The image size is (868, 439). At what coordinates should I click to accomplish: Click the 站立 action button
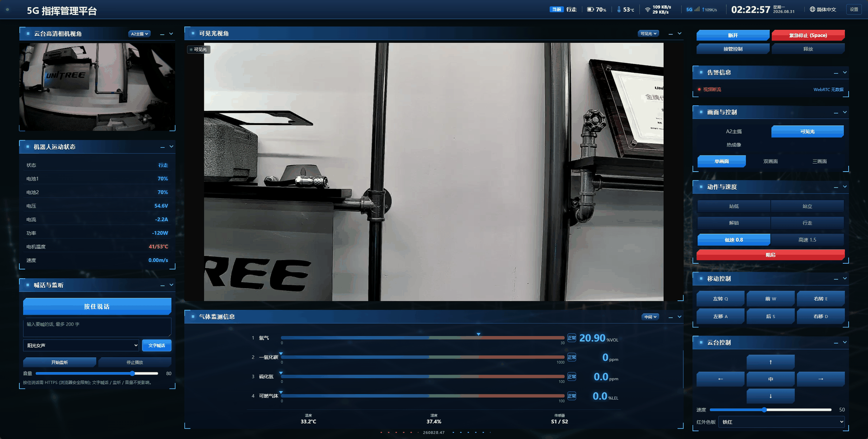click(x=807, y=206)
